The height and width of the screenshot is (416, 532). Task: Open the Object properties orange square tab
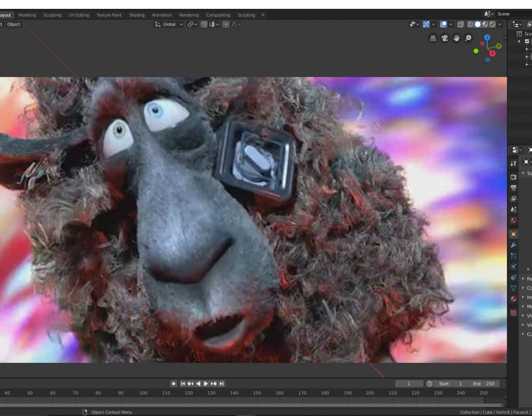point(513,234)
